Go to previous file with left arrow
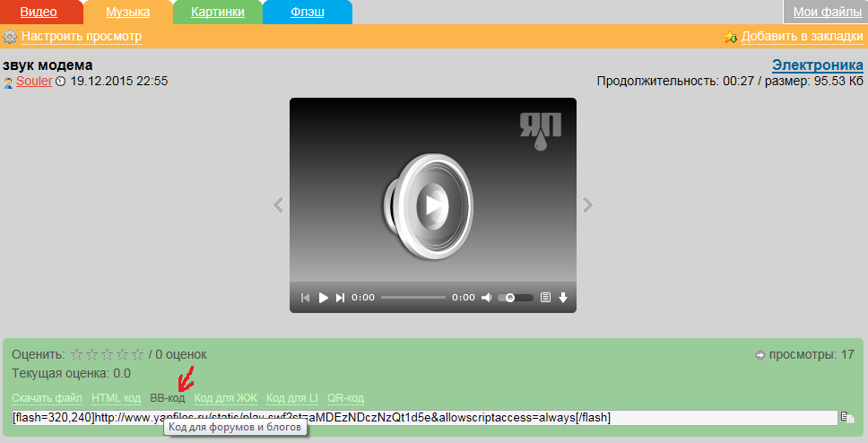This screenshot has width=868, height=443. 279,204
